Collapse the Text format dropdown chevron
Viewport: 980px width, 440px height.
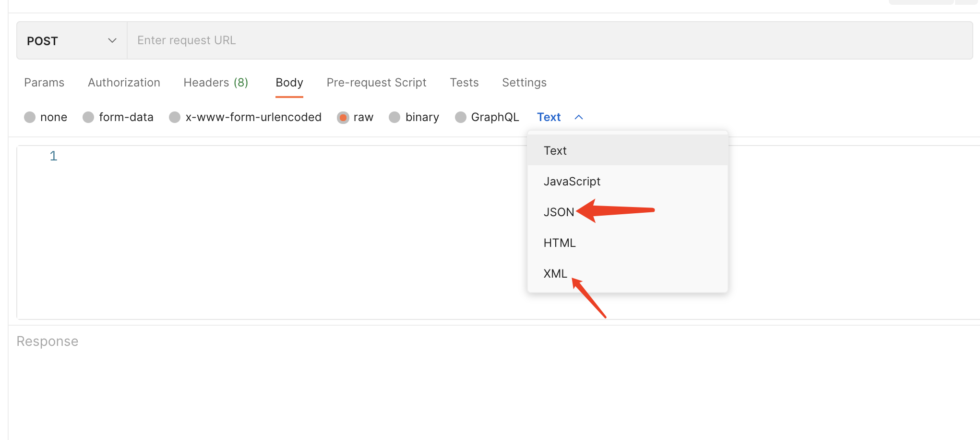579,117
